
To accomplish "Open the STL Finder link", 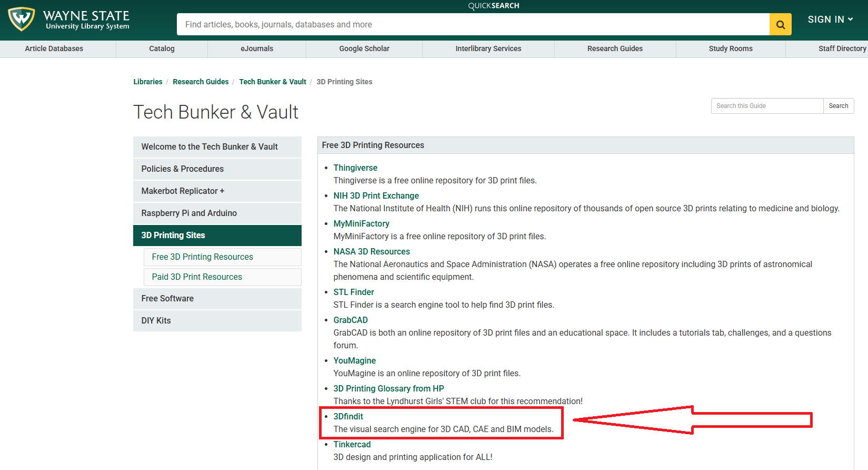I will click(x=354, y=292).
